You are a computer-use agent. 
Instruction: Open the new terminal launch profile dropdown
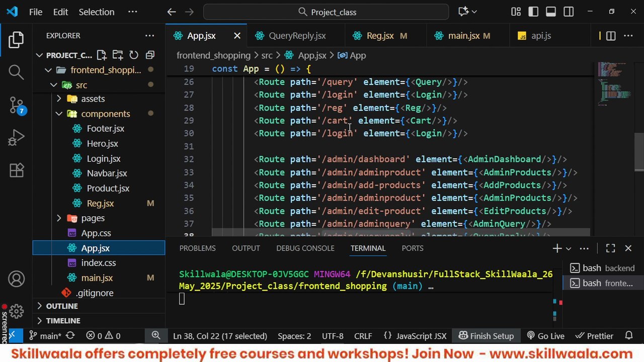coord(569,248)
